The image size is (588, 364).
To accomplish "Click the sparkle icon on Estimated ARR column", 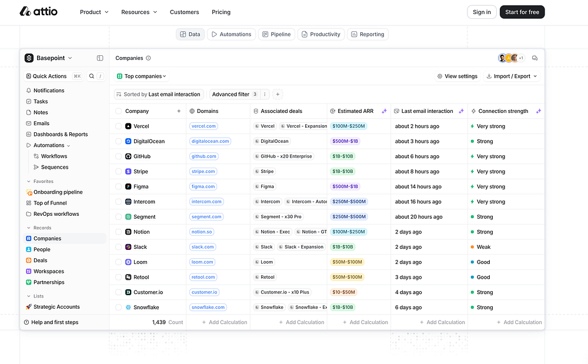I will tap(384, 111).
